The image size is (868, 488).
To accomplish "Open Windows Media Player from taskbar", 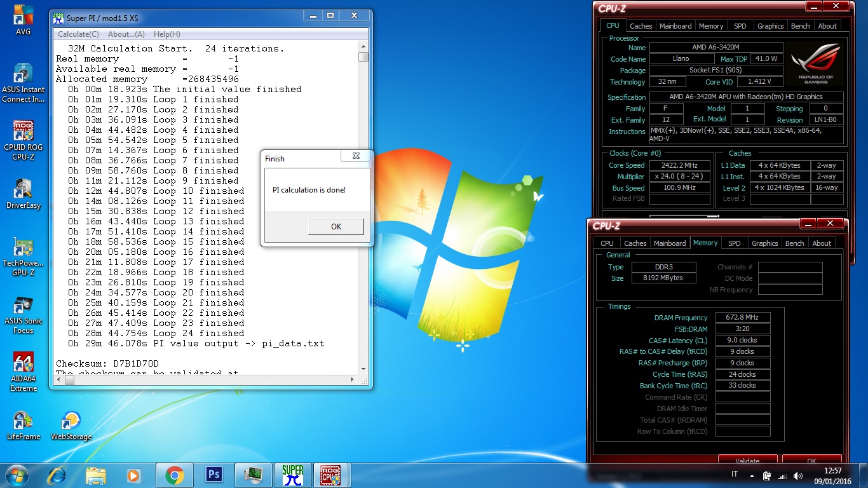I will (x=133, y=475).
